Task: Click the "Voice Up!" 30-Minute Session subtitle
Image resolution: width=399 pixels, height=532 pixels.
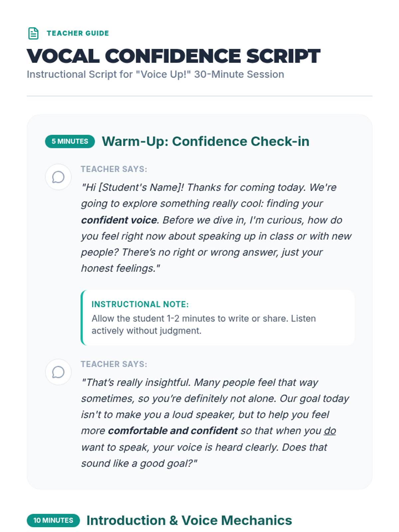Action: [x=155, y=74]
